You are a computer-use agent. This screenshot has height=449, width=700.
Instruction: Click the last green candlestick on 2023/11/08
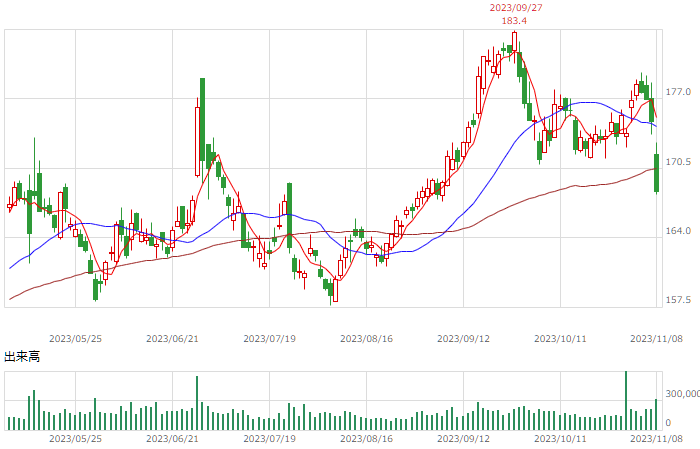[x=657, y=169]
